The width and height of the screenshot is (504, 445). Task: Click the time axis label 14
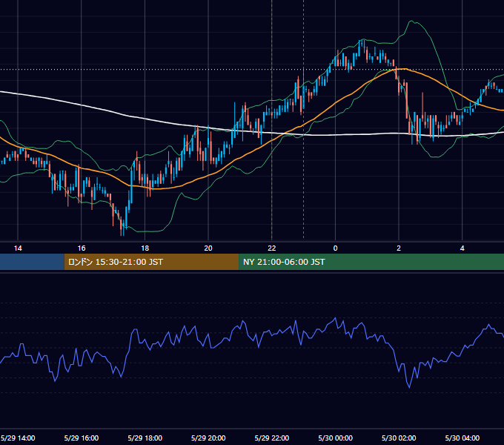(18, 248)
